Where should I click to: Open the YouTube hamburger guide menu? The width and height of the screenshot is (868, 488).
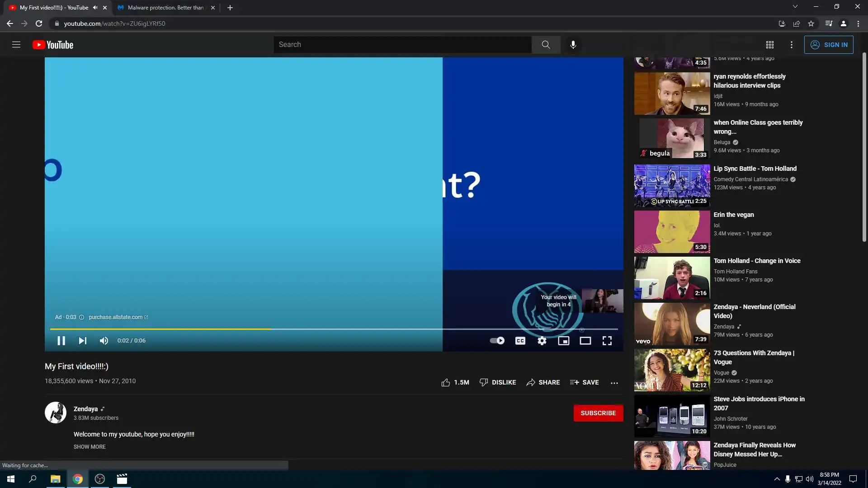(16, 45)
